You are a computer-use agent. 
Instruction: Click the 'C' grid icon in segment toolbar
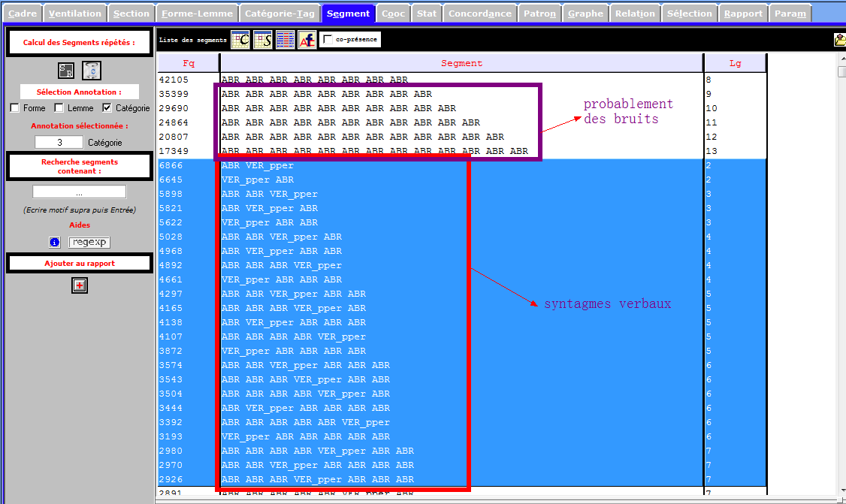240,40
